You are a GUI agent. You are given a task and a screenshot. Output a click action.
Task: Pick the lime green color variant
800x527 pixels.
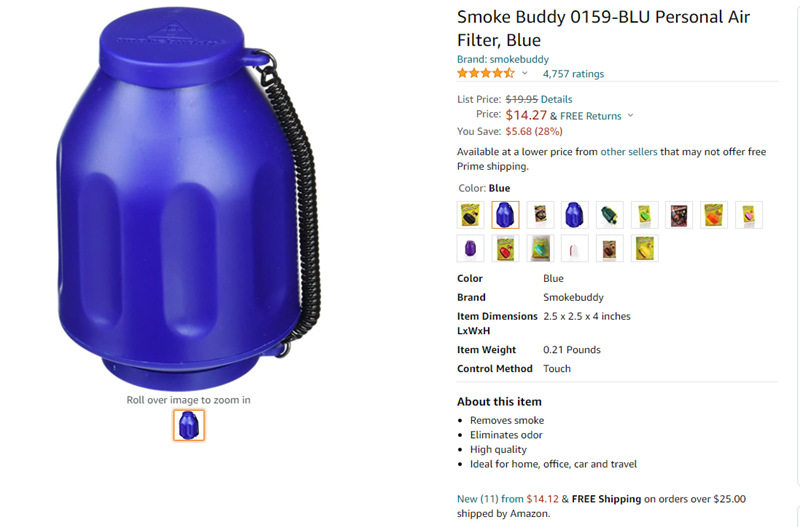tap(644, 215)
